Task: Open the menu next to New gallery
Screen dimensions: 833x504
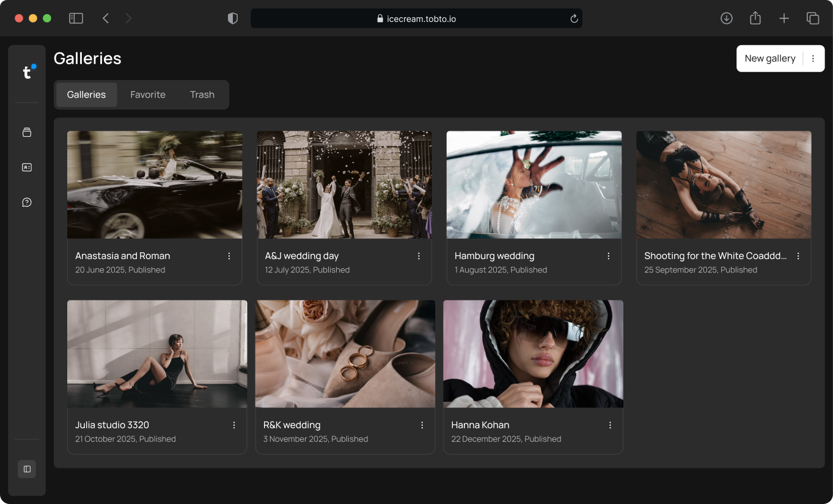Action: coord(813,58)
